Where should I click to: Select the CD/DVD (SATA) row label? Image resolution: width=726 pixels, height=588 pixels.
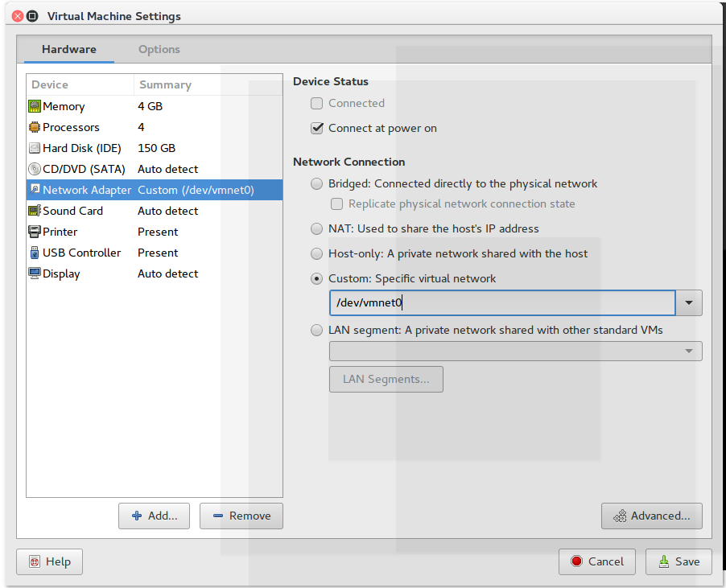click(x=84, y=169)
